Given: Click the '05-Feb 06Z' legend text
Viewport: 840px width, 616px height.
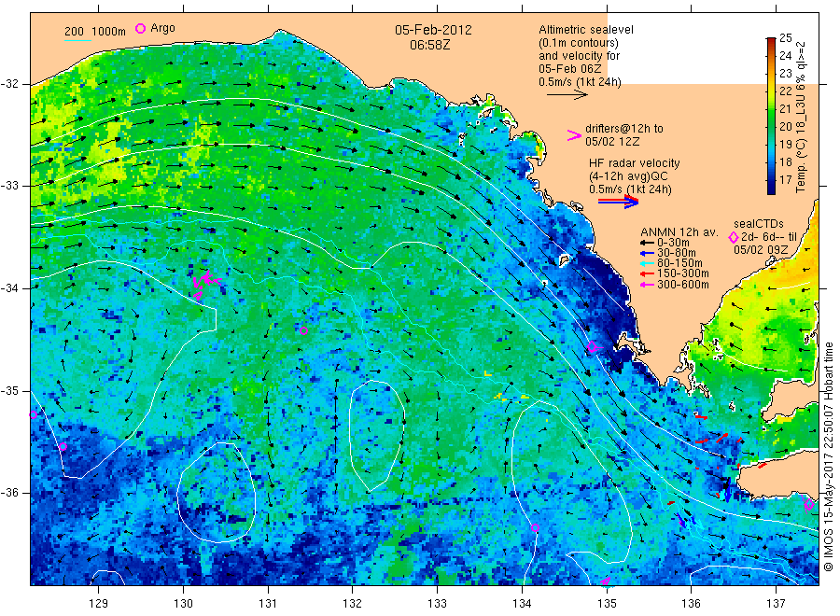Looking at the screenshot, I should 570,69.
